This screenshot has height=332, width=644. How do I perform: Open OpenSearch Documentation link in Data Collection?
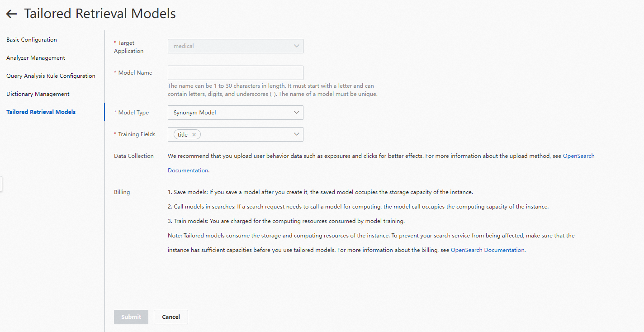tap(578, 156)
